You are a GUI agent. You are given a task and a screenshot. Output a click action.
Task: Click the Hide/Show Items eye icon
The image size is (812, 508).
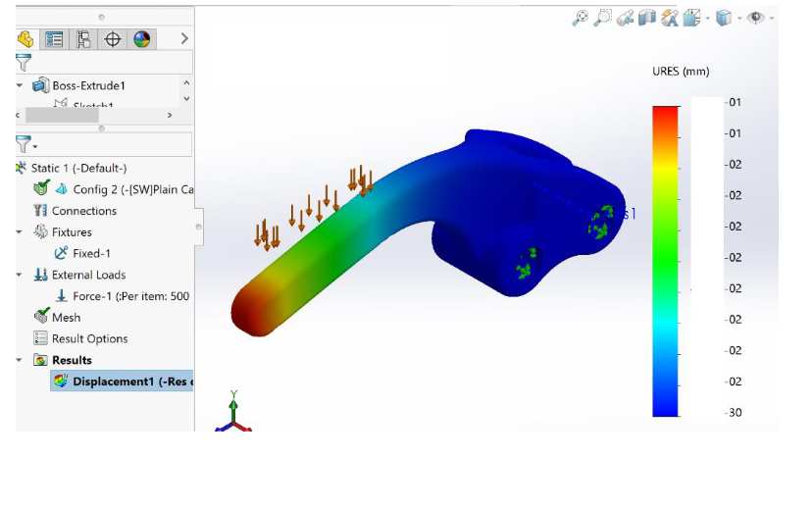click(756, 18)
